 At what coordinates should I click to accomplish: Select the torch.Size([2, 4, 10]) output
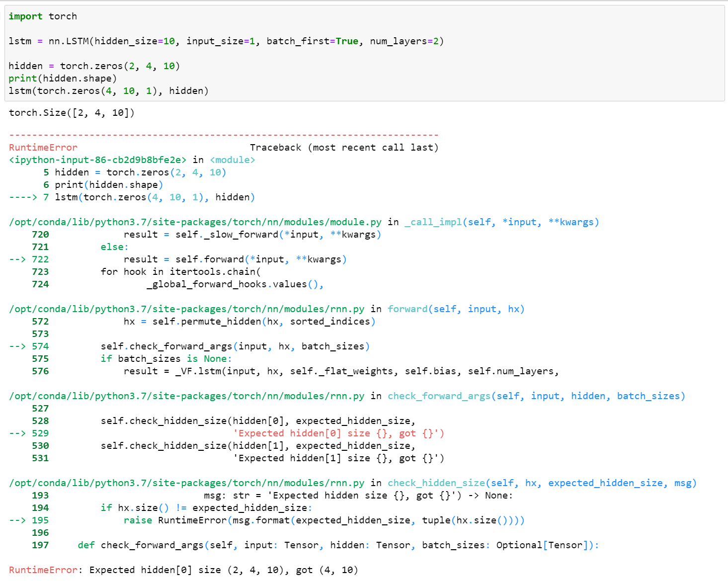(x=71, y=112)
